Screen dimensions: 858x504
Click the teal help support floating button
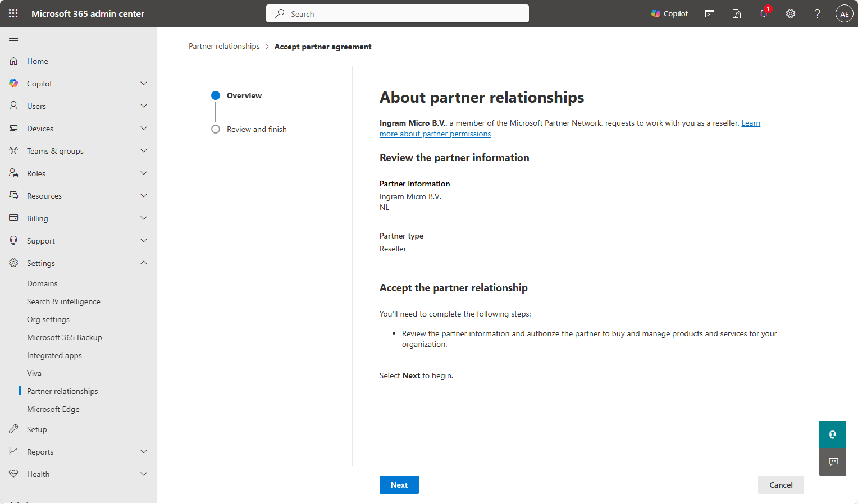tap(833, 434)
